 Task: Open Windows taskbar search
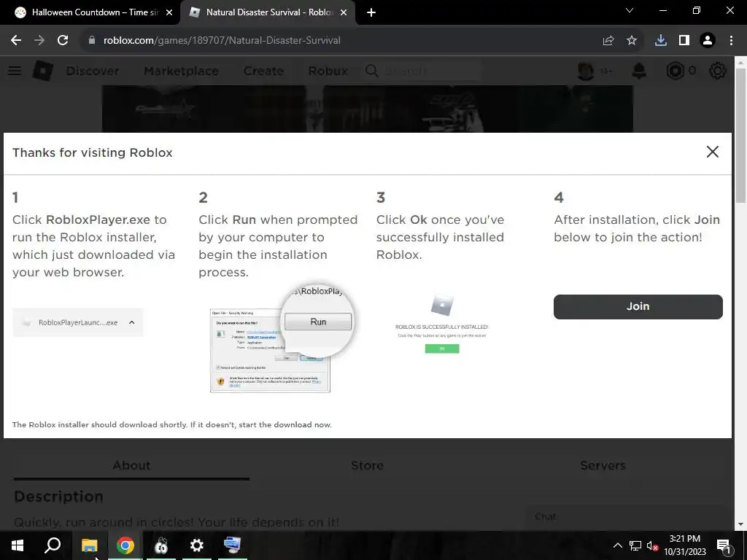coord(53,545)
